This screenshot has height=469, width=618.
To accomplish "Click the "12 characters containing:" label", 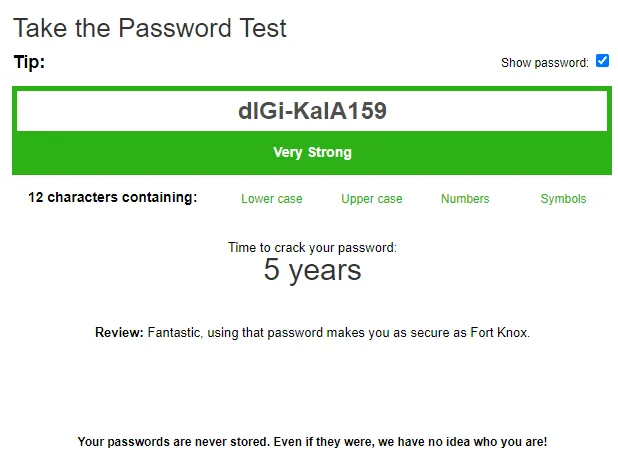I will 113,197.
